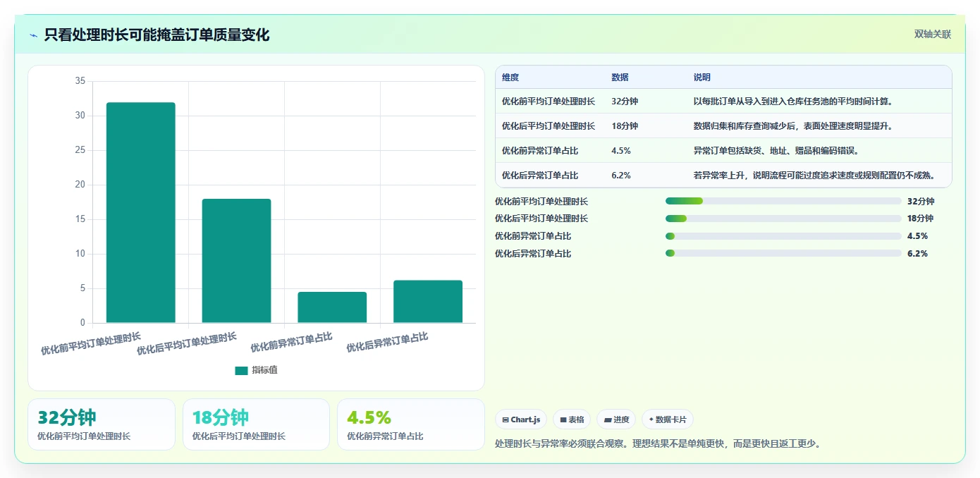Viewport: 980px width, 478px height.
Task: Click the title 只看处理时长可能掩盖订单质量变化
Action: click(157, 35)
